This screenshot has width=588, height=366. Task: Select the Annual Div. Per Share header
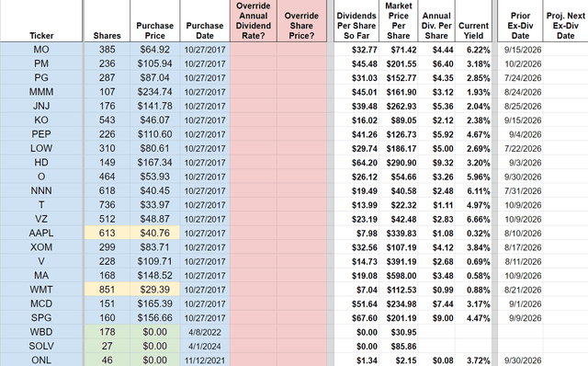tap(436, 21)
